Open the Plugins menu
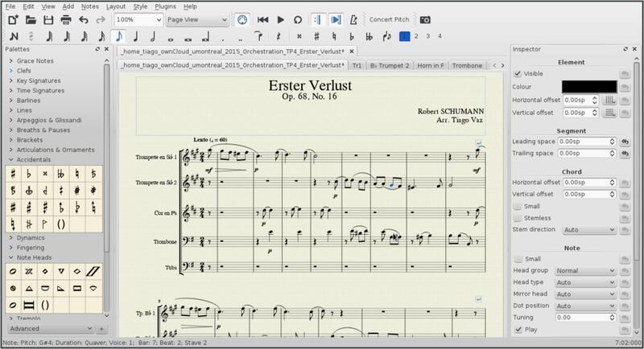Screen dimensions: 644x349 [x=165, y=6]
